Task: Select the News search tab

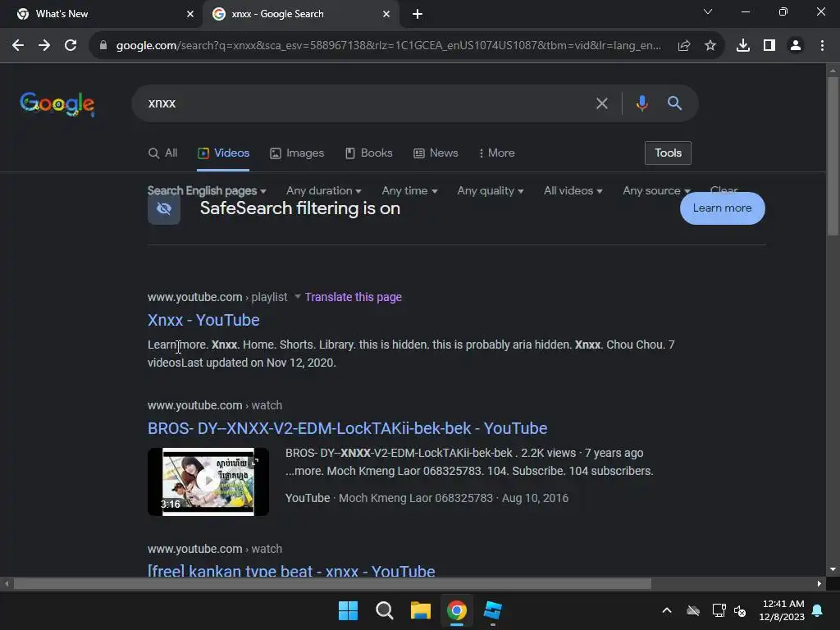Action: coord(436,153)
